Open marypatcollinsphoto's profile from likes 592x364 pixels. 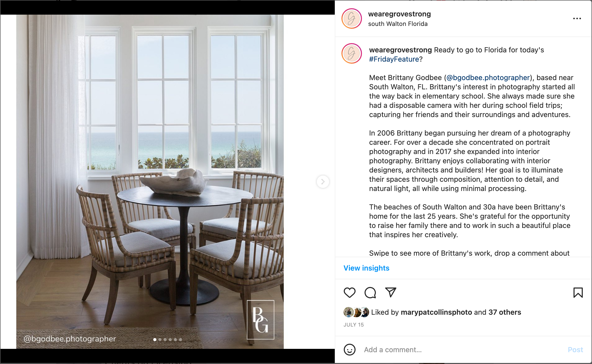coord(436,312)
